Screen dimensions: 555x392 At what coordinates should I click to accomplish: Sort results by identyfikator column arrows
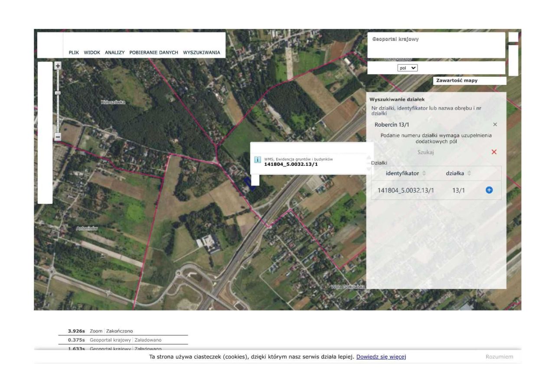[424, 173]
